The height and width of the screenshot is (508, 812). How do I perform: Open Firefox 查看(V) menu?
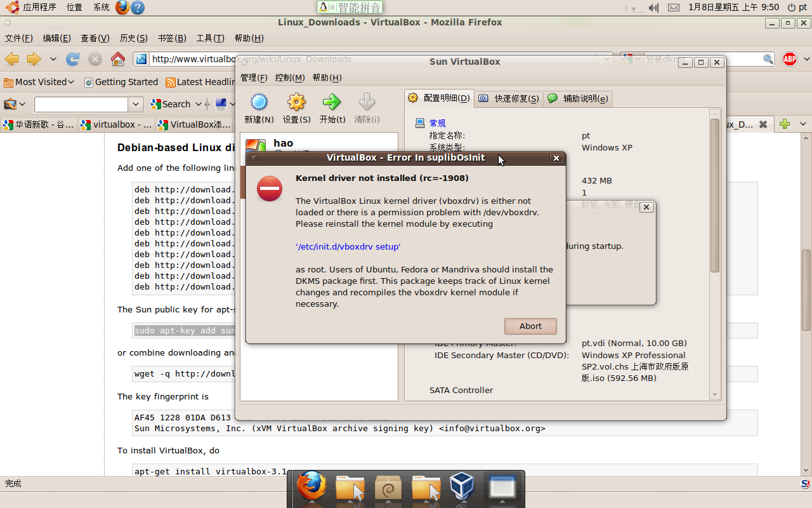(x=95, y=38)
